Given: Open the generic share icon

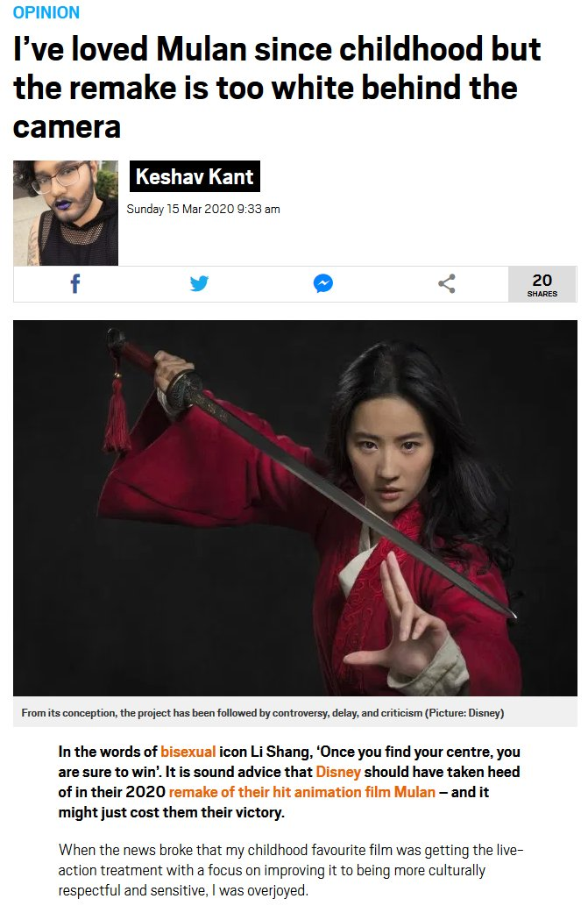Looking at the screenshot, I should tap(447, 283).
